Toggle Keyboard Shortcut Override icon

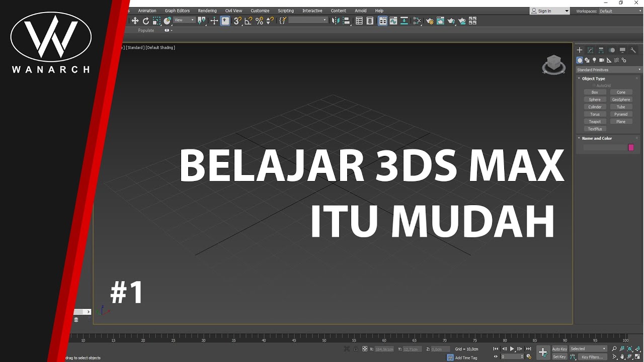click(225, 21)
